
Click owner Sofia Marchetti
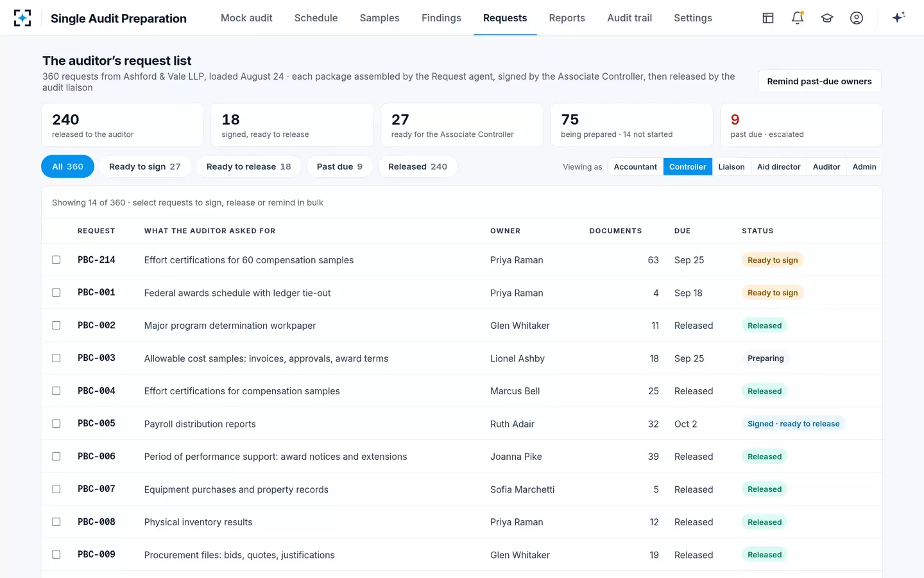[522, 489]
